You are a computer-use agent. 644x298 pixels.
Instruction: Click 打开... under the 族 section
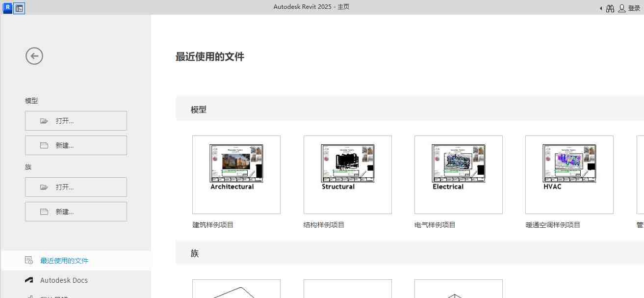76,187
